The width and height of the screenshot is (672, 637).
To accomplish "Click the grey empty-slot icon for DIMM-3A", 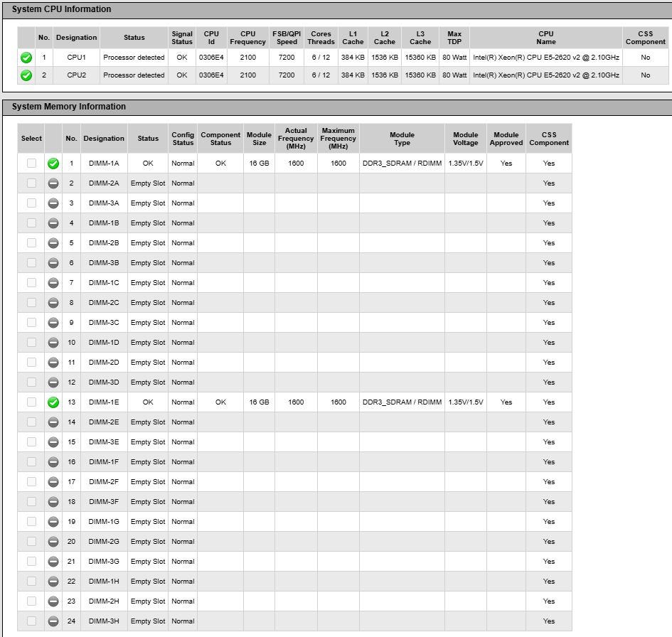I will click(x=53, y=203).
